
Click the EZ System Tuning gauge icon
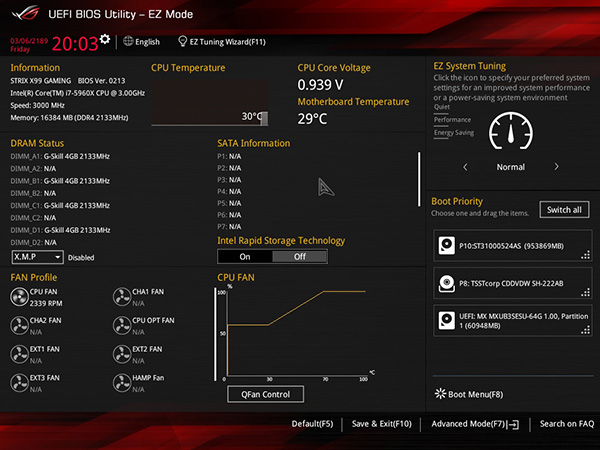tap(511, 131)
